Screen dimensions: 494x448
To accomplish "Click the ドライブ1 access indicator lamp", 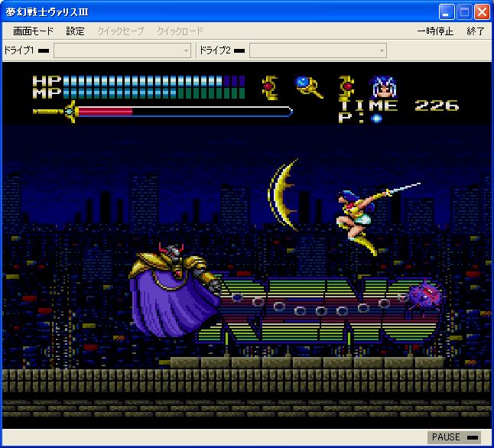I will (44, 50).
